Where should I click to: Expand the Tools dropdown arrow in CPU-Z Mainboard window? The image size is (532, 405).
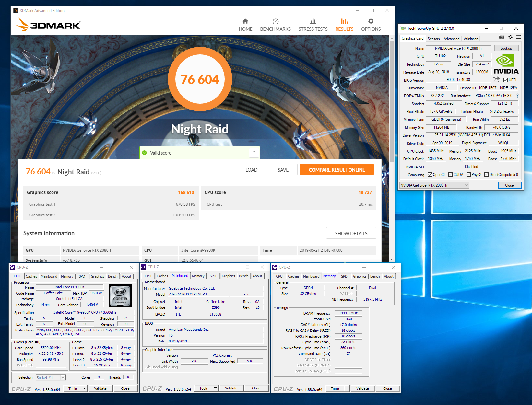click(x=216, y=388)
